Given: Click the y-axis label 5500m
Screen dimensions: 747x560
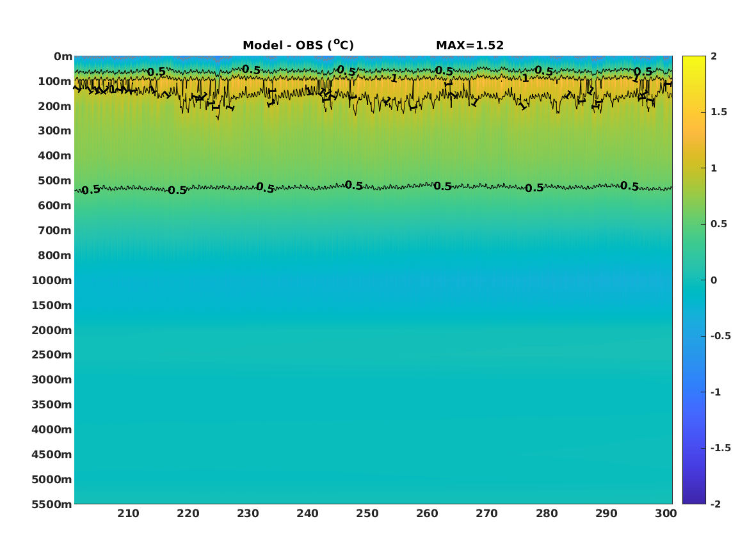Looking at the screenshot, I should coord(52,504).
